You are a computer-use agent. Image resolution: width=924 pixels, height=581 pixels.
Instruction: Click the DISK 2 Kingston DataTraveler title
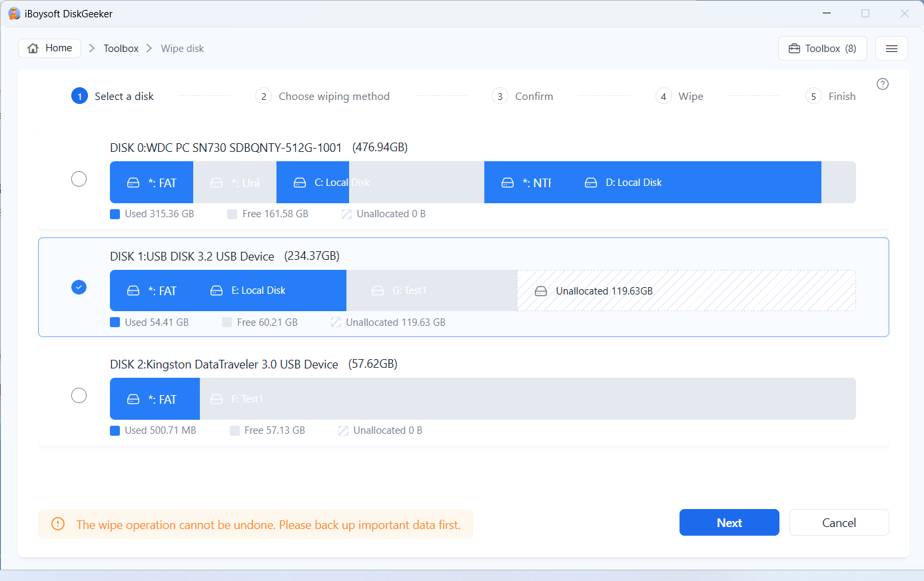(224, 364)
